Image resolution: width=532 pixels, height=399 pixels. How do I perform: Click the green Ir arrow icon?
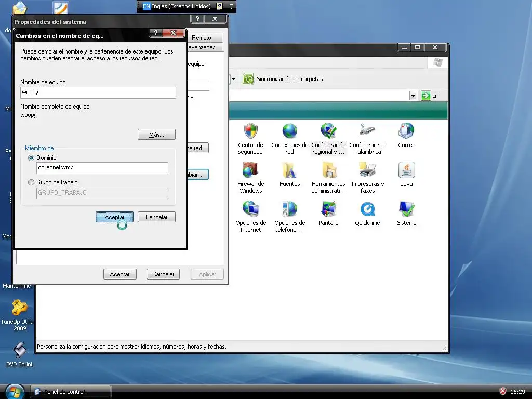pos(425,96)
